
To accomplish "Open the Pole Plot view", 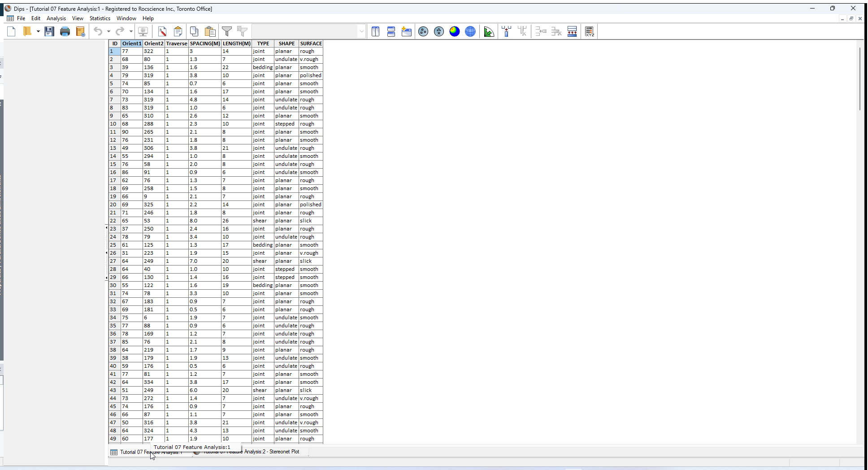I will 423,31.
